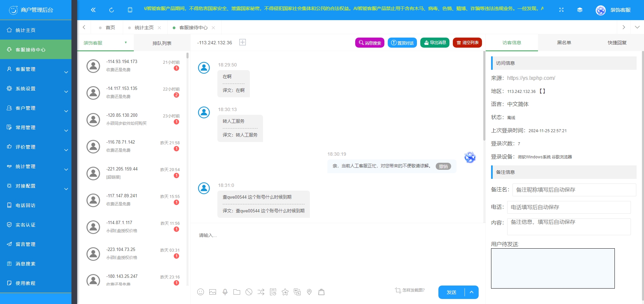Switch to the 排队列表 tab
This screenshot has width=644, height=304.
[162, 43]
